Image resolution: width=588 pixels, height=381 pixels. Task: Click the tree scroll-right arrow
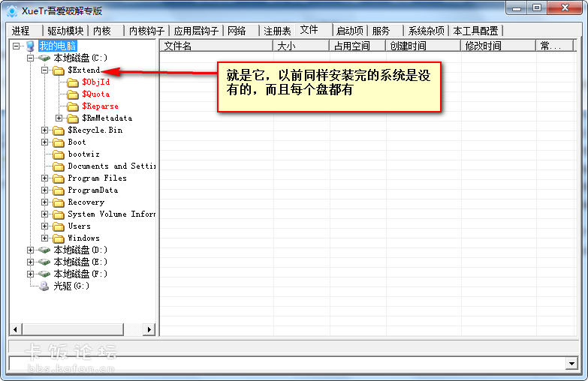coord(149,330)
